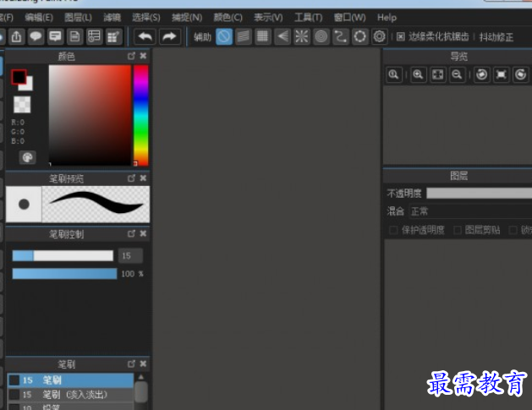Select the 笔刷 (淡入淡出) brush entry

70,395
